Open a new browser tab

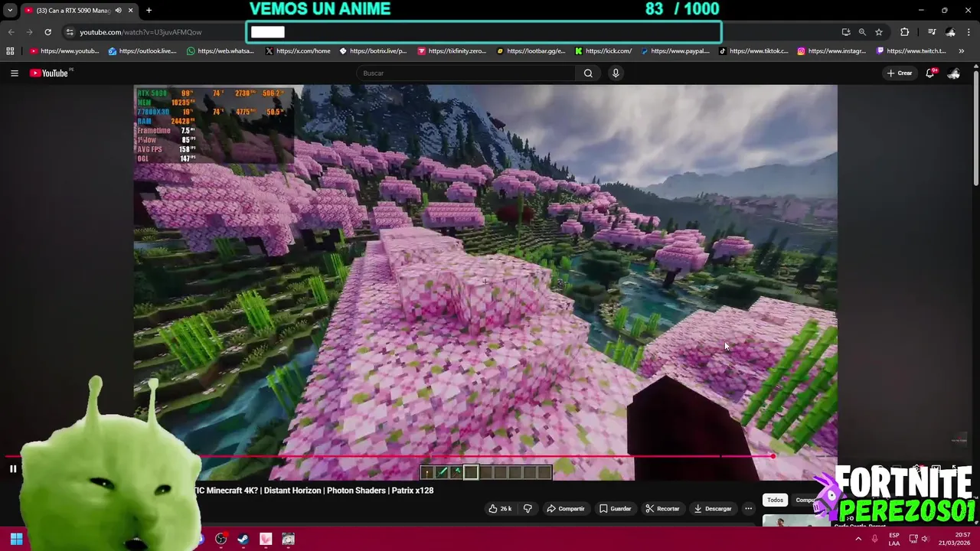[149, 10]
